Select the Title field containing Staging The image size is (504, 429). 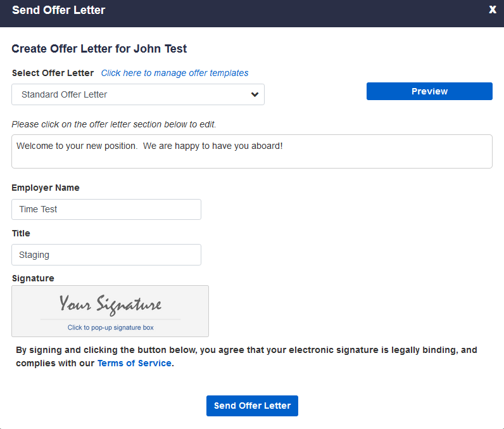(x=106, y=255)
